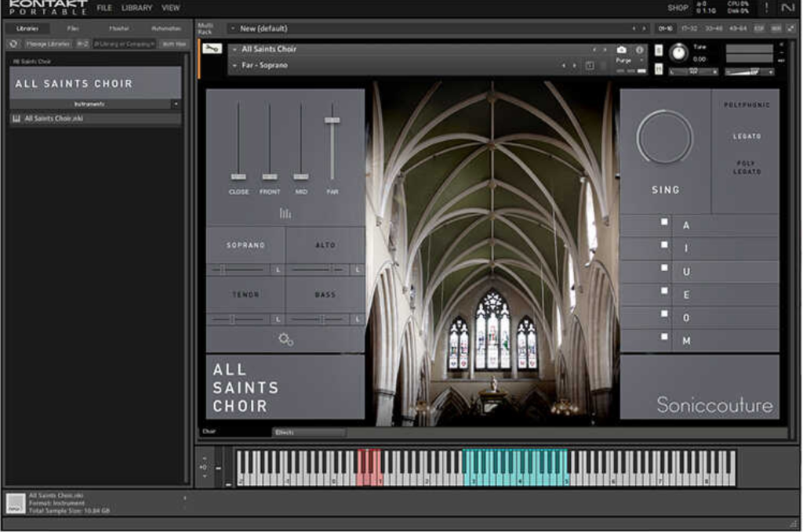This screenshot has height=532, width=803.
Task: Switch to the Automation tab
Action: (x=166, y=29)
